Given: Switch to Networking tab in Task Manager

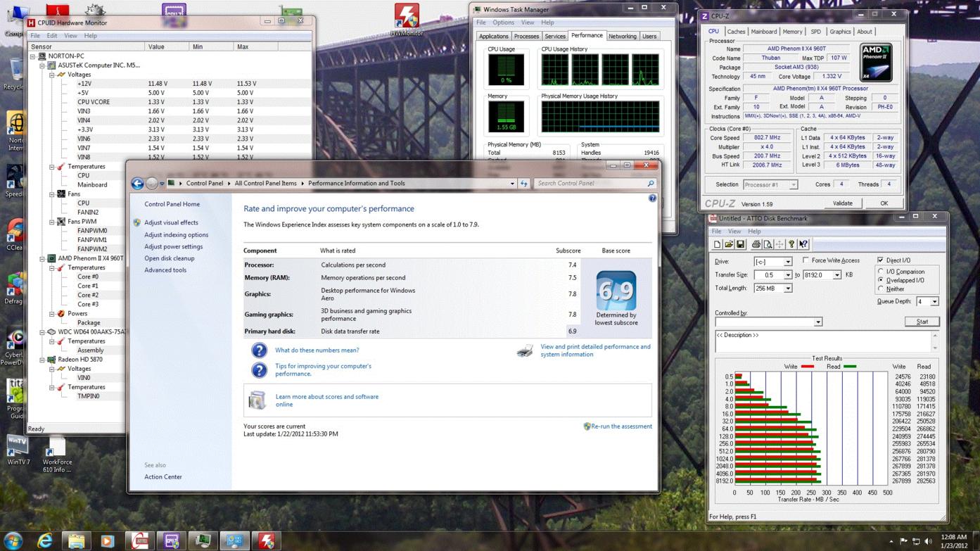Looking at the screenshot, I should (x=622, y=37).
